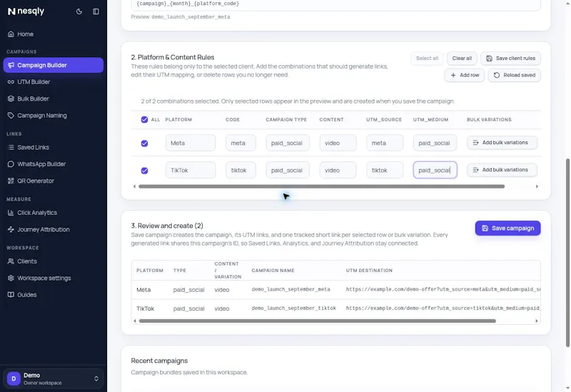The height and width of the screenshot is (392, 571).
Task: Open QR Generator
Action: [x=53, y=181]
